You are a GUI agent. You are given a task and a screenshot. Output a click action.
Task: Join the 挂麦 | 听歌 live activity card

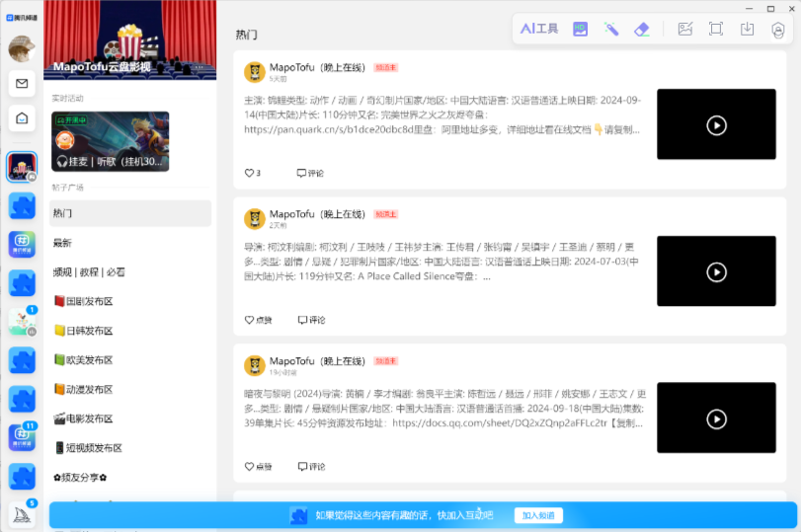tap(111, 141)
